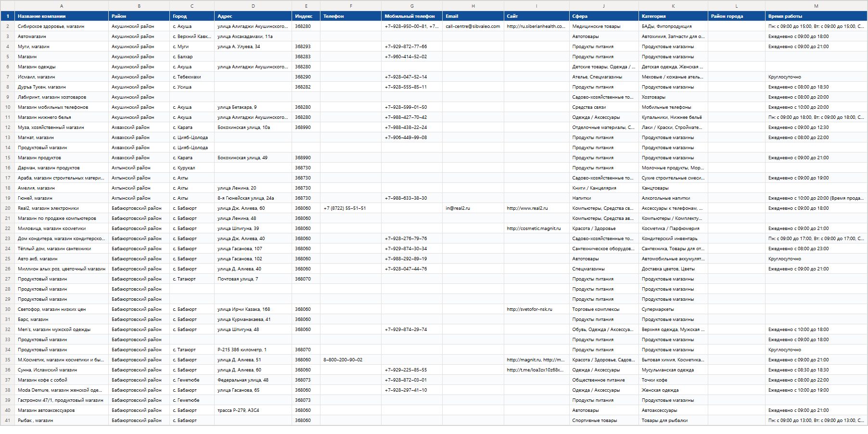This screenshot has height=434, width=868.
Task: Click the 'Email' header cell
Action: pos(473,16)
